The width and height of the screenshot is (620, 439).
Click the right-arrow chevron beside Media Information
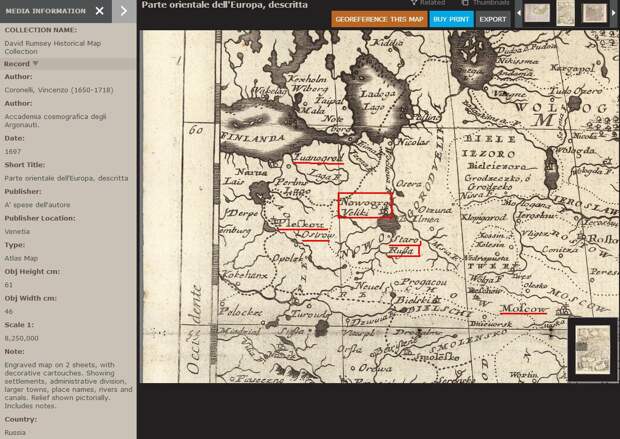(124, 11)
